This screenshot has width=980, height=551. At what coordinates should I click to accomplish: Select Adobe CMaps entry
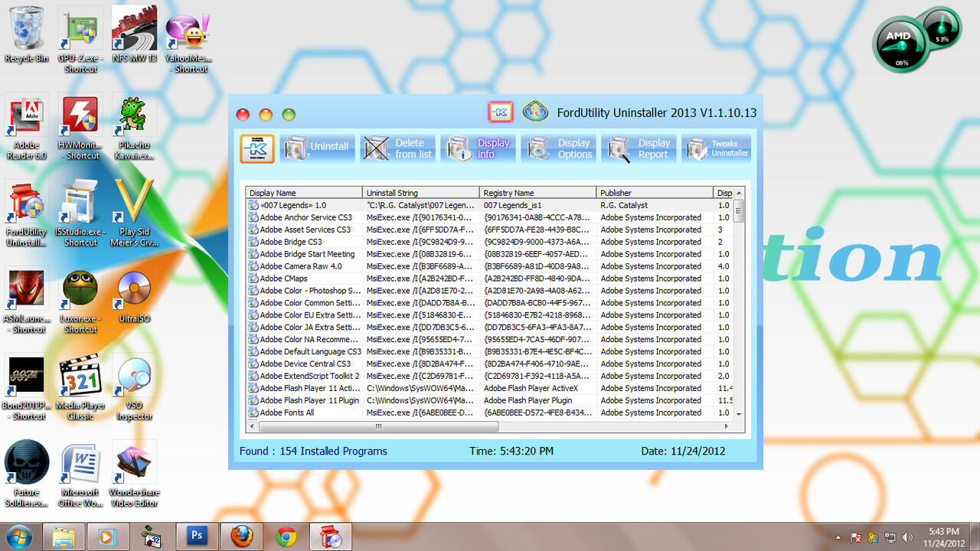490,279
